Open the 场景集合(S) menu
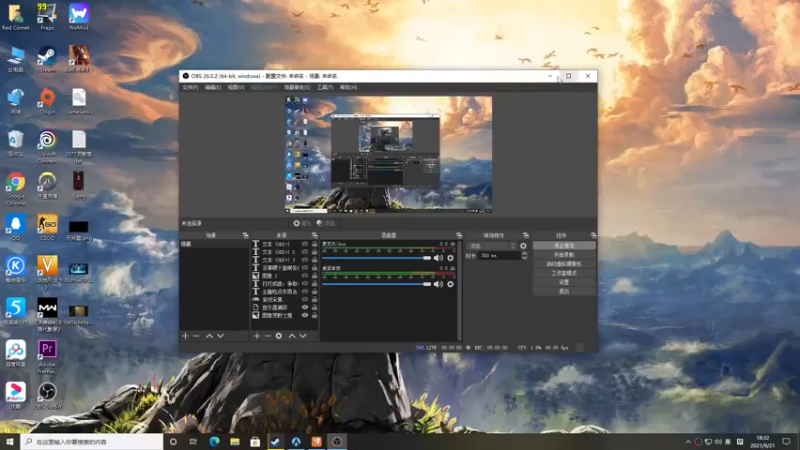This screenshot has height=450, width=800. coord(297,88)
